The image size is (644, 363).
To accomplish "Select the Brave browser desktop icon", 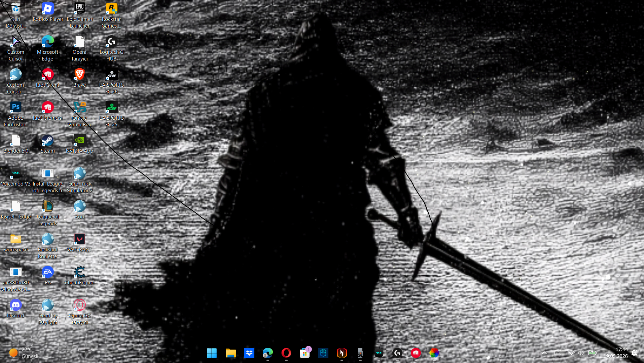I will point(79,78).
